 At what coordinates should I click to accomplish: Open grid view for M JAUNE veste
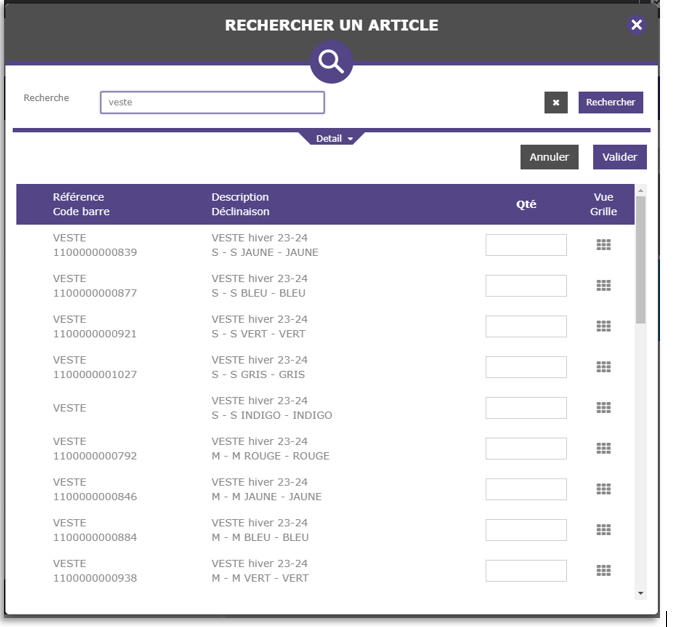point(604,489)
